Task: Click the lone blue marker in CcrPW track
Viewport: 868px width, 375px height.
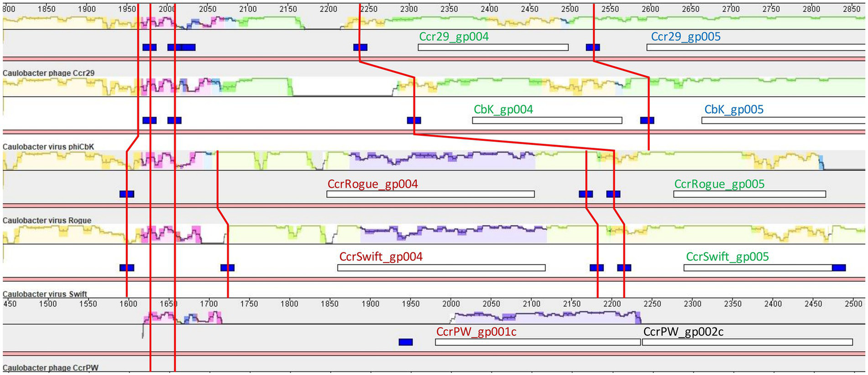Action: tap(405, 342)
